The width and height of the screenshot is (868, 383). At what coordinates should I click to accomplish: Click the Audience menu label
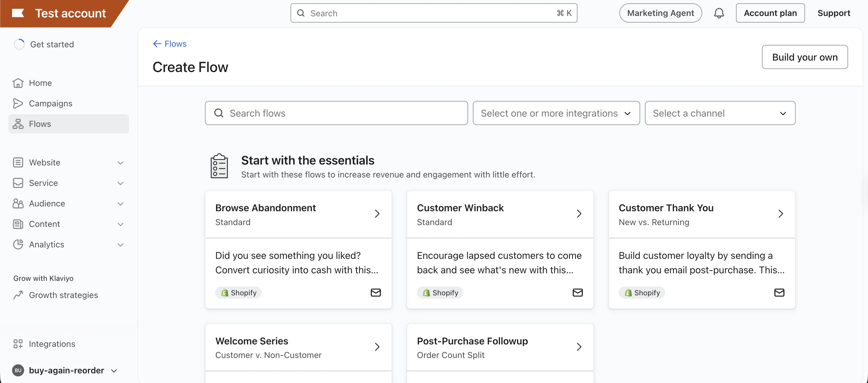click(47, 203)
